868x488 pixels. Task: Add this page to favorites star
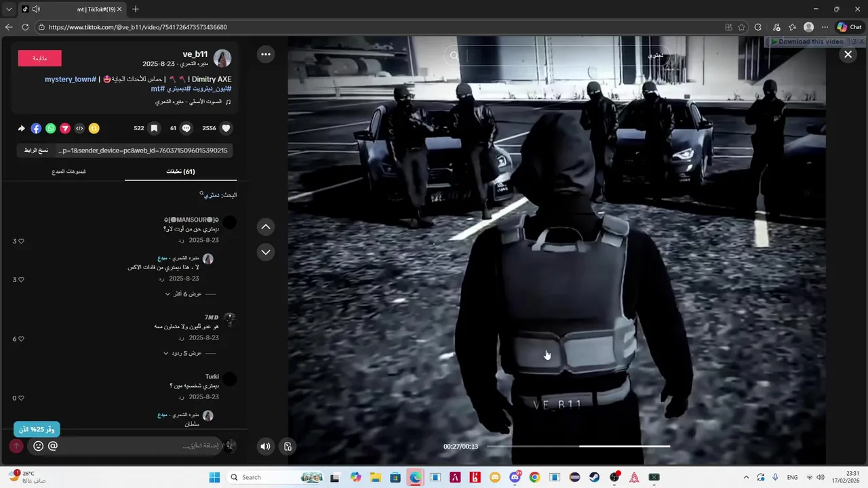point(741,27)
